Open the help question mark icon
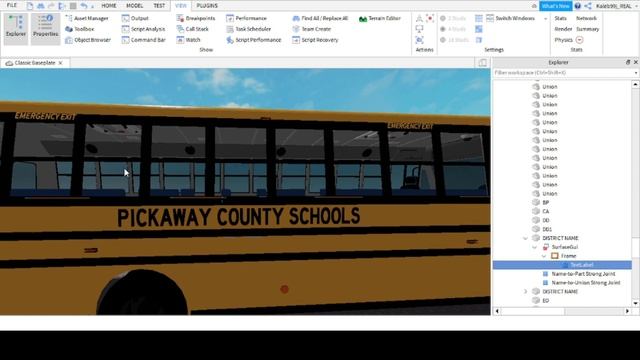Image resolution: width=640 pixels, height=360 pixels. tap(578, 6)
